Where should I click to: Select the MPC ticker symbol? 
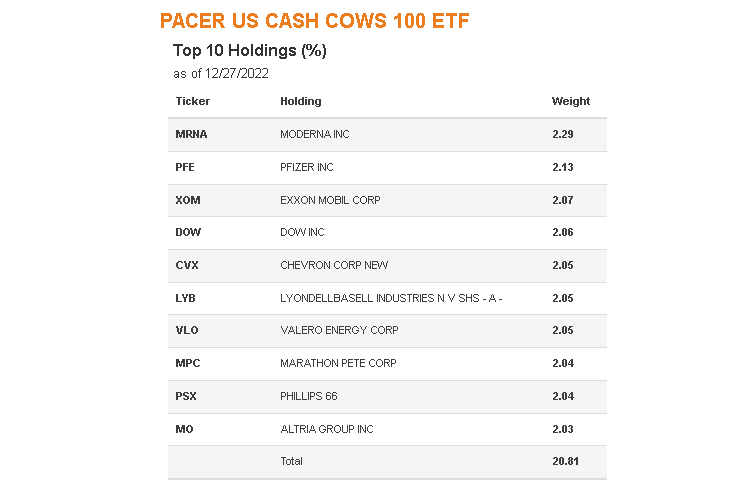(188, 363)
